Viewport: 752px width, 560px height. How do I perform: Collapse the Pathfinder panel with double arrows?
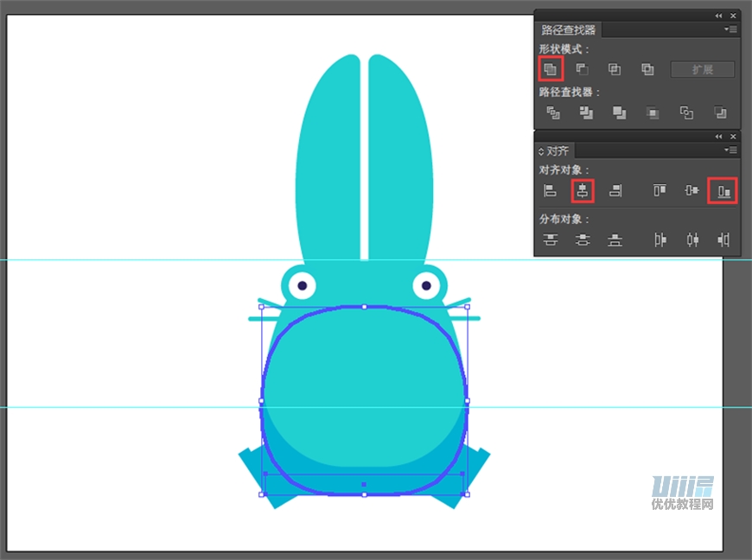coord(718,16)
